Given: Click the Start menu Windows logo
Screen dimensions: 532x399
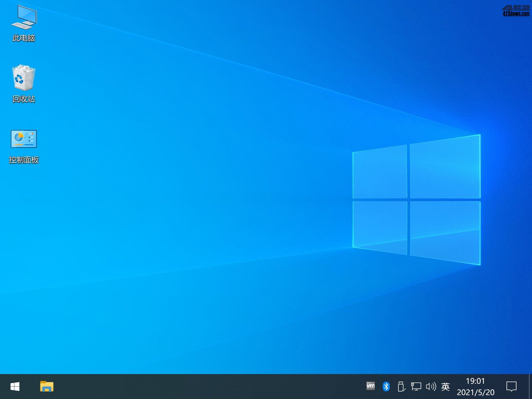Looking at the screenshot, I should [15, 386].
